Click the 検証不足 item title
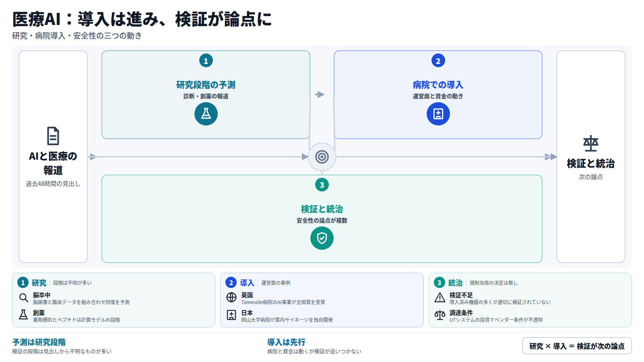The image size is (644, 362). [461, 295]
